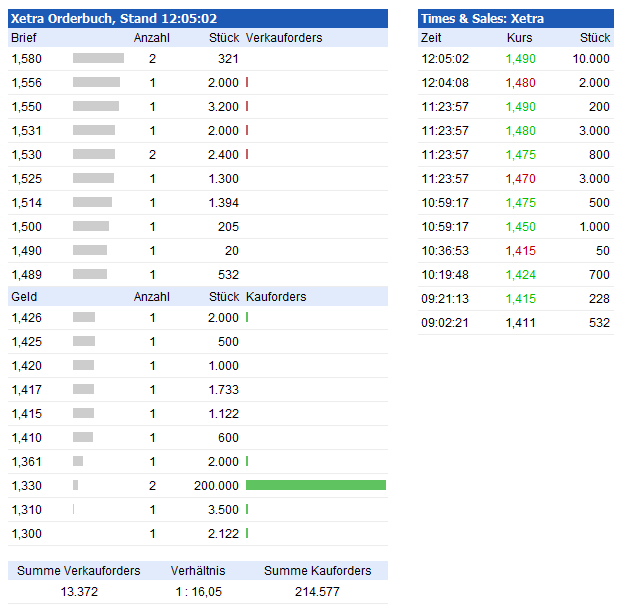Click the Times & Sales: Xetra header
Image resolution: width=624 pixels, height=612 pixels.
[482, 18]
